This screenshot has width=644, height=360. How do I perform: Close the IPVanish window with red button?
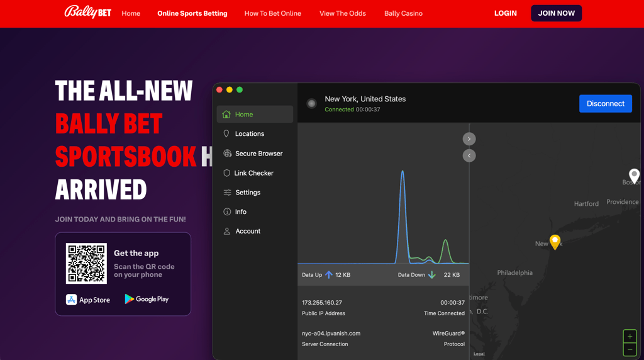click(x=219, y=89)
